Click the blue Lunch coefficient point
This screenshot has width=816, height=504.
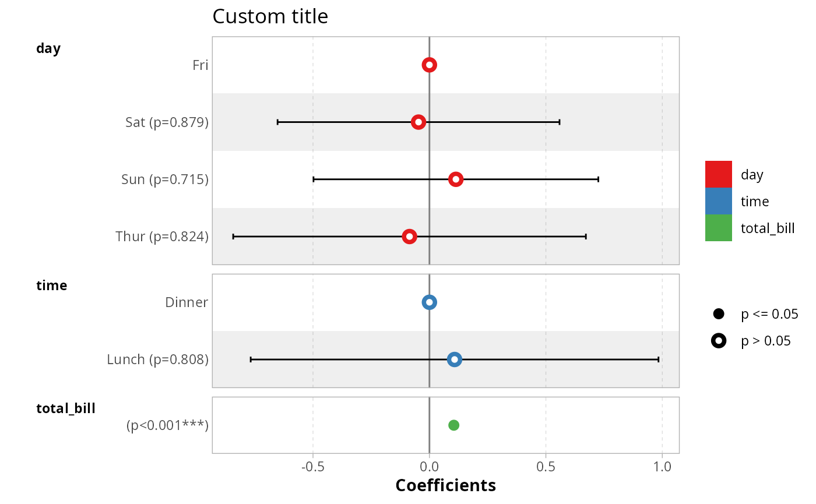point(455,360)
